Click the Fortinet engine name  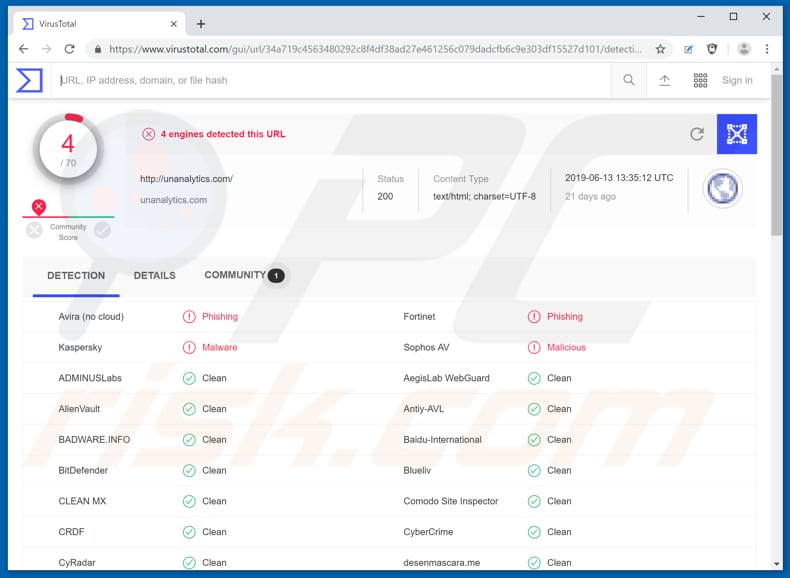tap(419, 316)
